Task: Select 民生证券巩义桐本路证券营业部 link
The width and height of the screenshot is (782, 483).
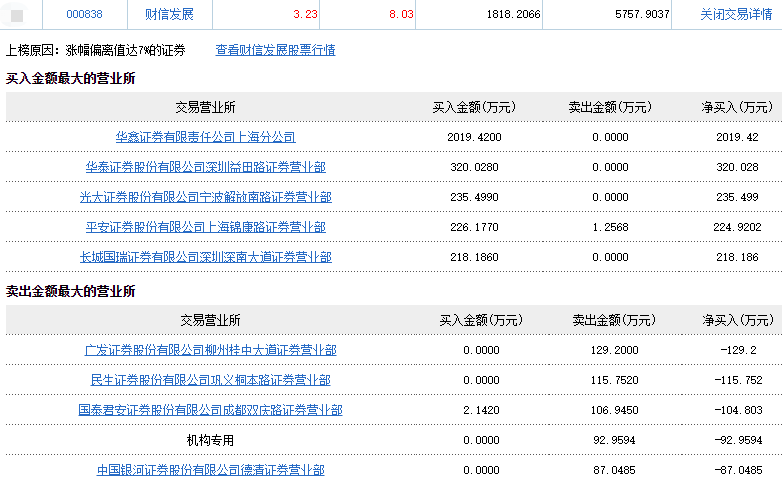Action: [x=210, y=380]
